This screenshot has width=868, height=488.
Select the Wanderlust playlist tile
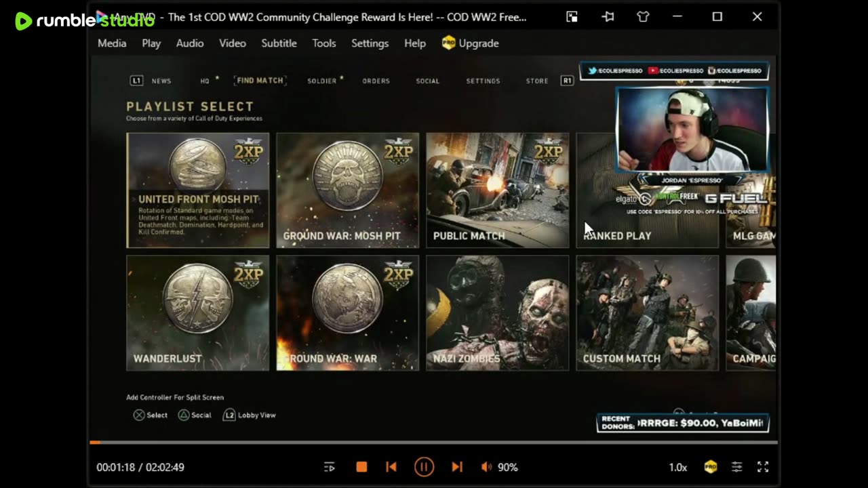tap(198, 313)
